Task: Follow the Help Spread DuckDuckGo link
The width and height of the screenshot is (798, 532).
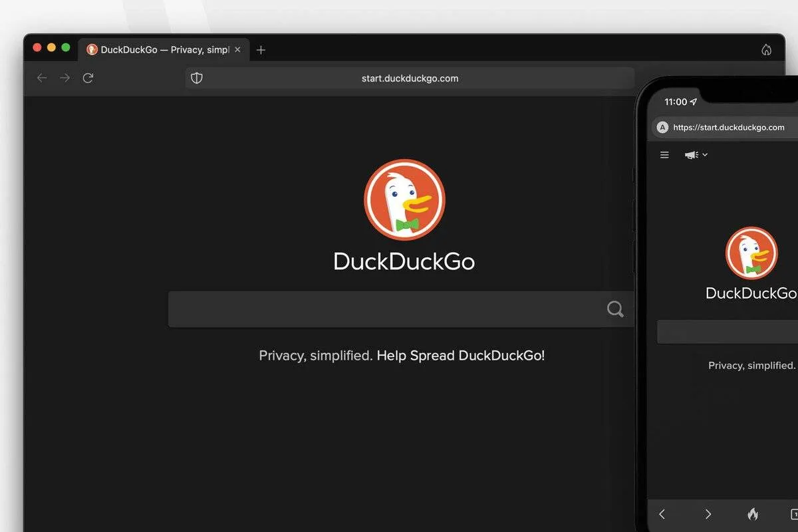Action: 460,355
